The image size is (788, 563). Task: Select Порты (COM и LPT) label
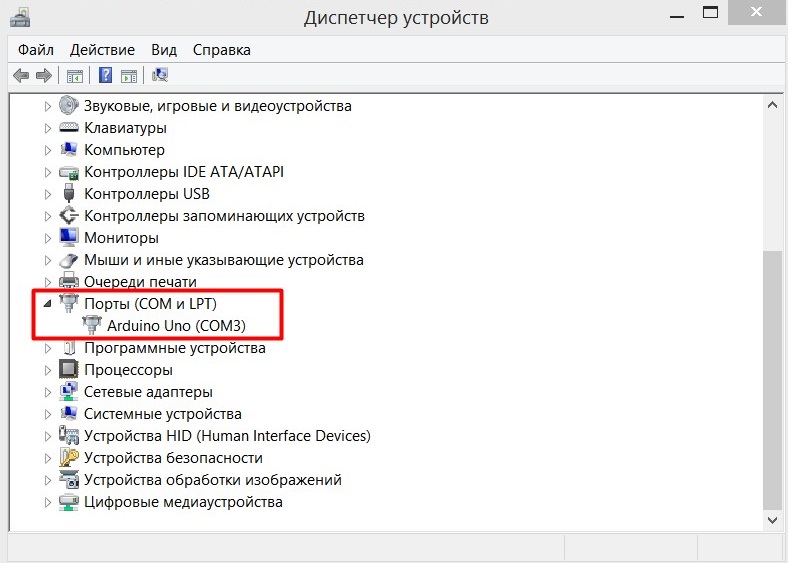(150, 304)
